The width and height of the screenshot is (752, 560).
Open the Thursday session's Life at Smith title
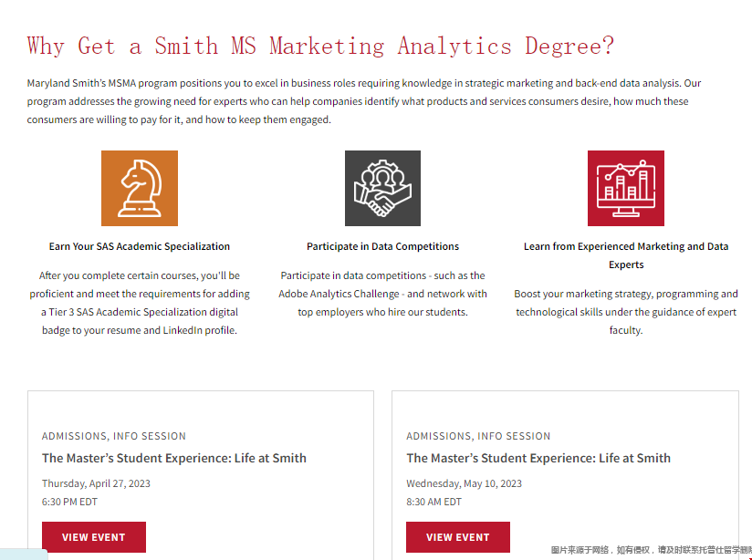[173, 458]
